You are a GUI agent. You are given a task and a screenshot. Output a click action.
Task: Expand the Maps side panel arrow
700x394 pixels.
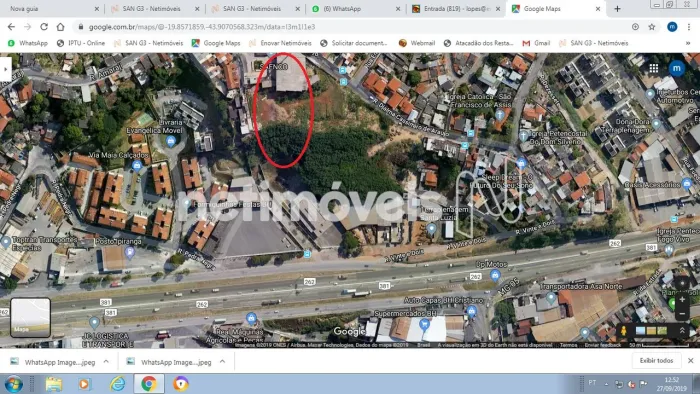5,69
